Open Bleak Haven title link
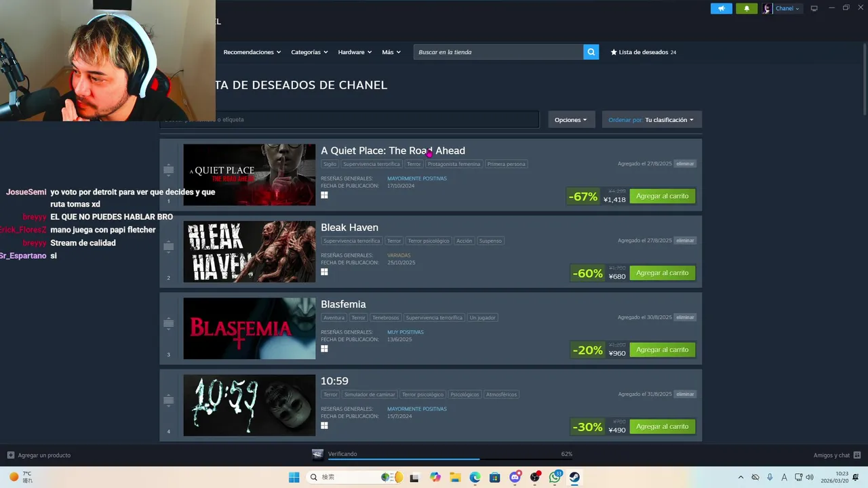Viewport: 868px width, 488px height. click(x=349, y=227)
